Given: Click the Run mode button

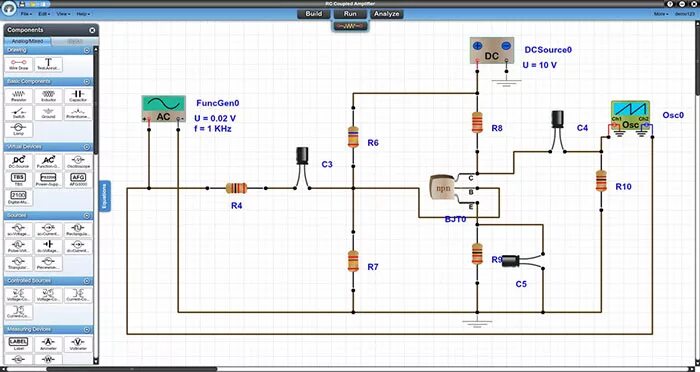Looking at the screenshot, I should (350, 14).
